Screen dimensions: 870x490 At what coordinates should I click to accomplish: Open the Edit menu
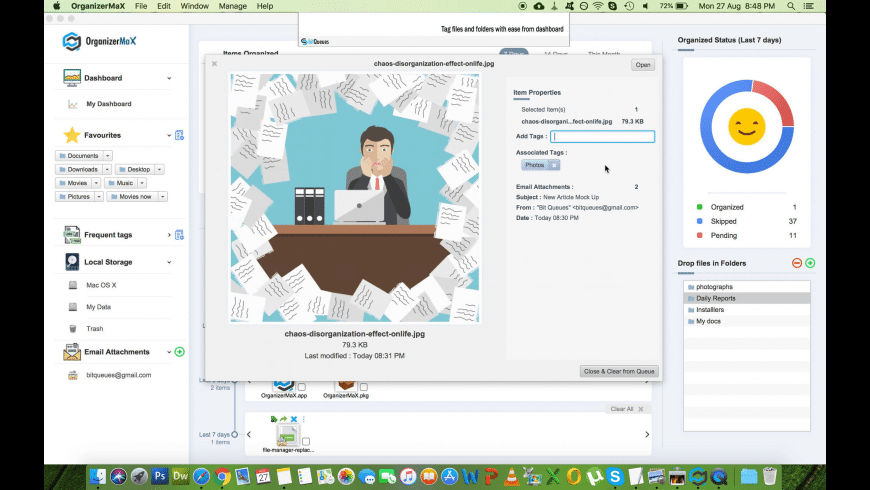pyautogui.click(x=164, y=6)
